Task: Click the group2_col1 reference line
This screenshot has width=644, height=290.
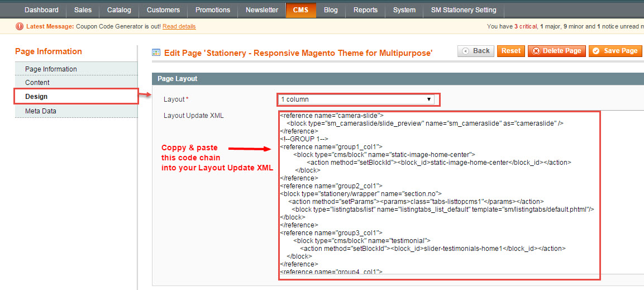Action: pyautogui.click(x=331, y=186)
